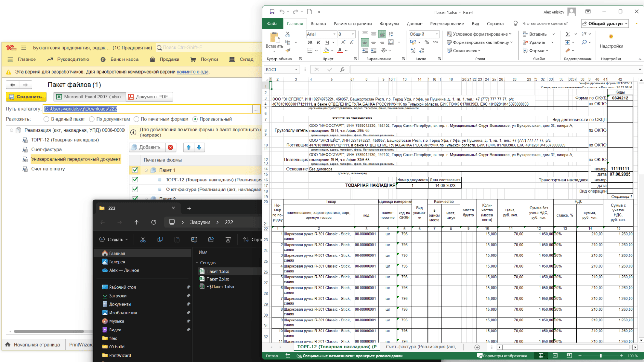Open the font name dropdown (Arial)
Image resolution: width=644 pixels, height=362 pixels.
334,34
